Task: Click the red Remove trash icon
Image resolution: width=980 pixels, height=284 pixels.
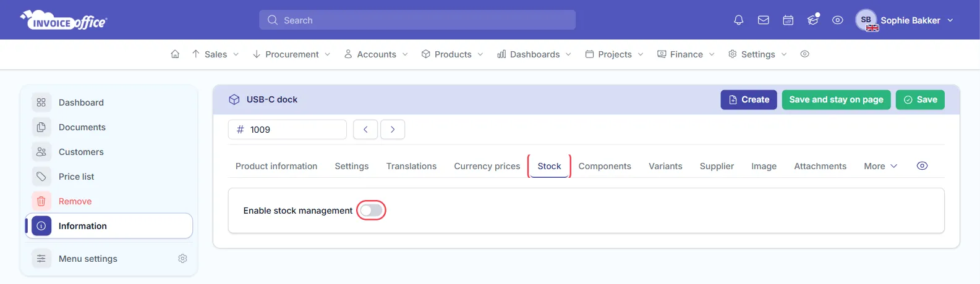Action: coord(41,201)
